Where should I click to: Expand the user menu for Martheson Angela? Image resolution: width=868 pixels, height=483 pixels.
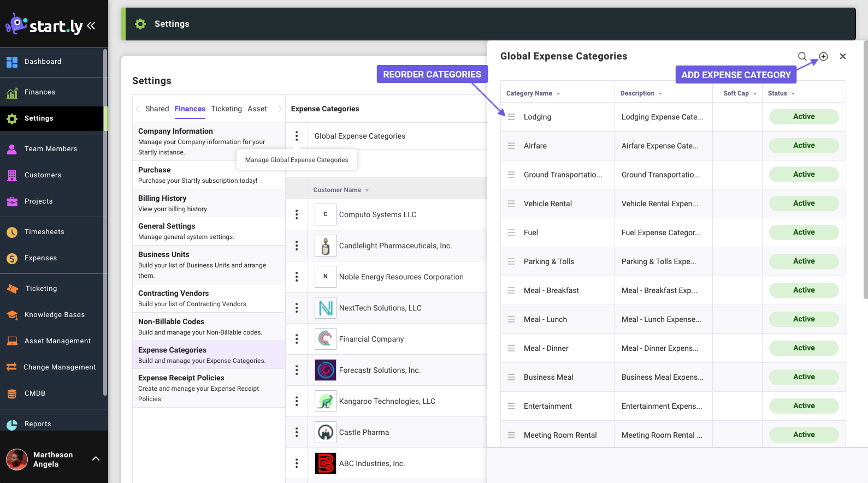pyautogui.click(x=96, y=458)
